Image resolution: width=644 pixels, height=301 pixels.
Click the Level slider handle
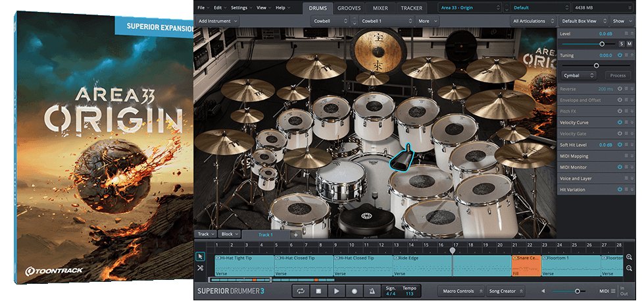pos(602,44)
